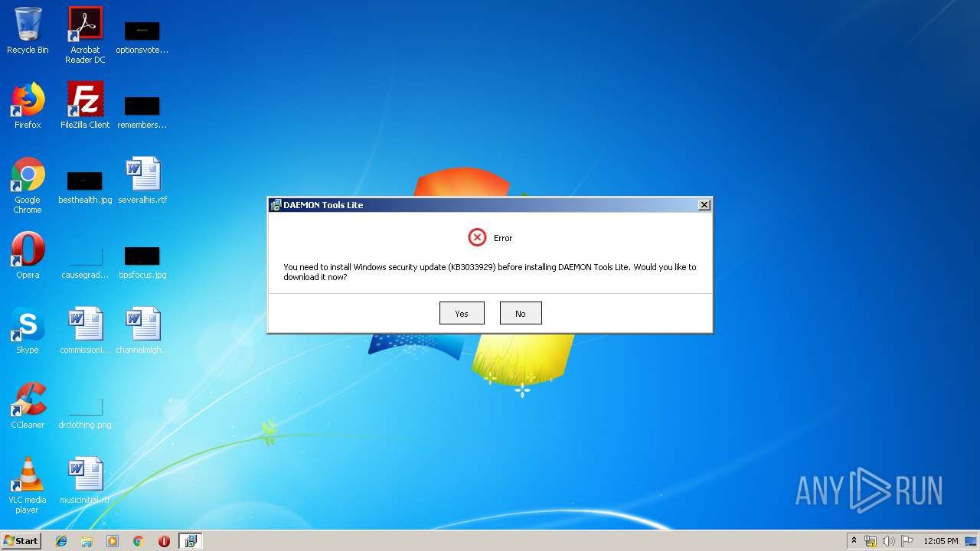Select musicinitial.rtf document on desktop

(85, 481)
